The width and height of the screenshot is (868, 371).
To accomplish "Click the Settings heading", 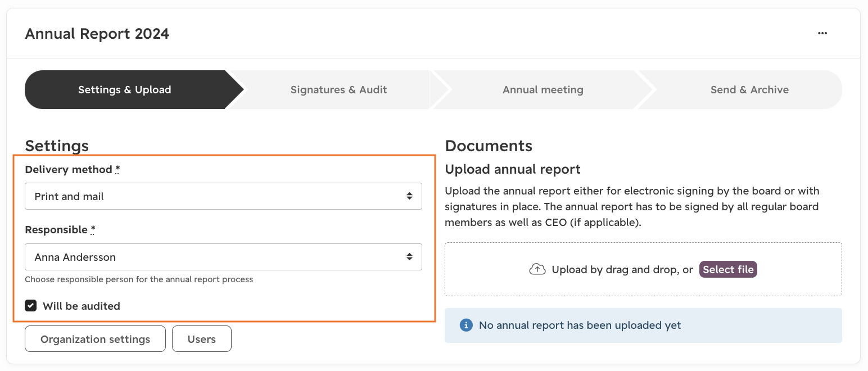I will 57,146.
